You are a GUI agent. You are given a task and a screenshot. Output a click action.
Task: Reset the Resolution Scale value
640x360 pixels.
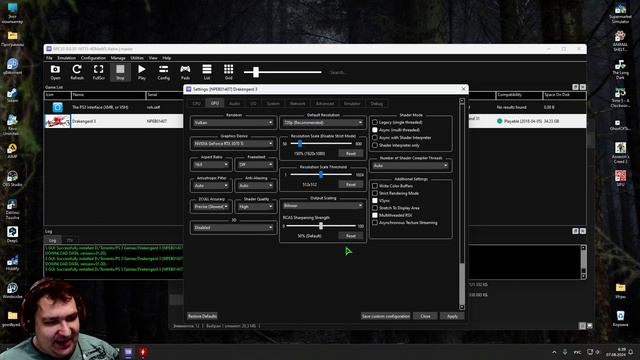[x=351, y=153]
